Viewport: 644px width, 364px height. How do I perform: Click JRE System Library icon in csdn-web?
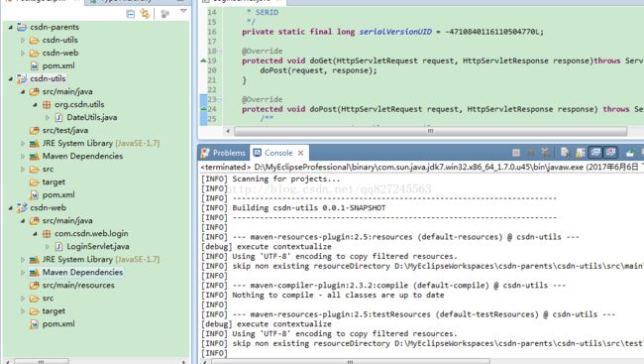coord(35,260)
